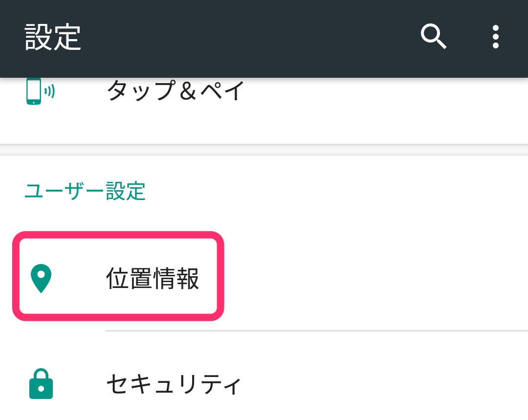Click the green lock icon for セキュリティ
Screen dimensions: 528x420
pyautogui.click(x=41, y=385)
